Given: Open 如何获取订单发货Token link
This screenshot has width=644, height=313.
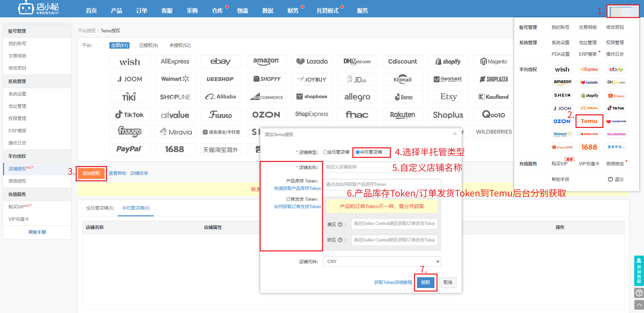Looking at the screenshot, I should coord(297,207).
